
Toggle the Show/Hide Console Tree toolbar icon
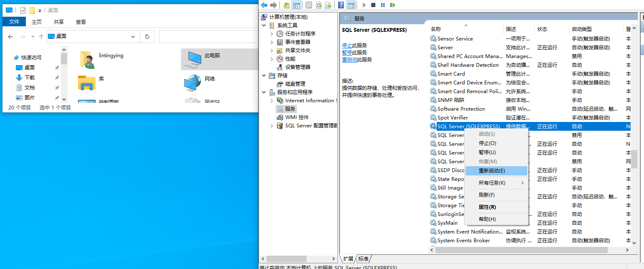coord(297,5)
